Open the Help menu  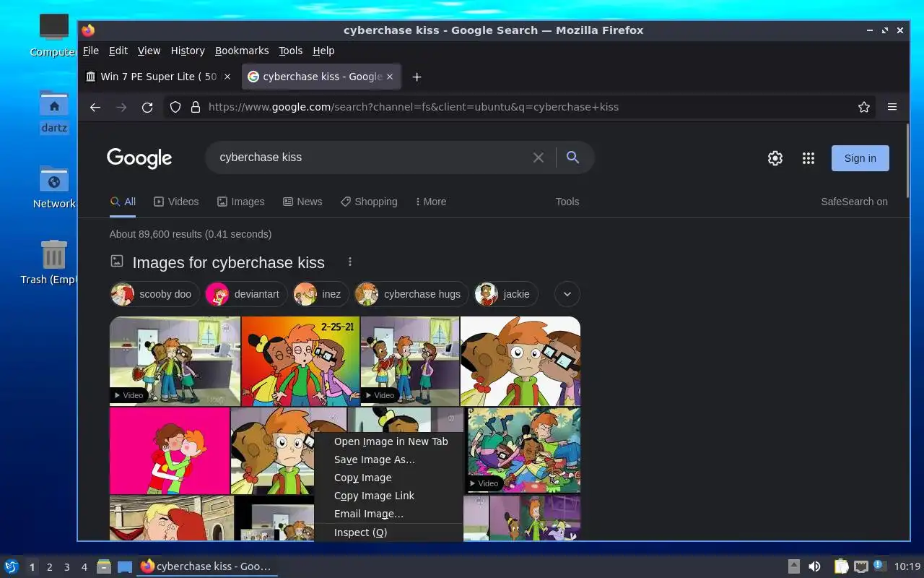coord(323,51)
